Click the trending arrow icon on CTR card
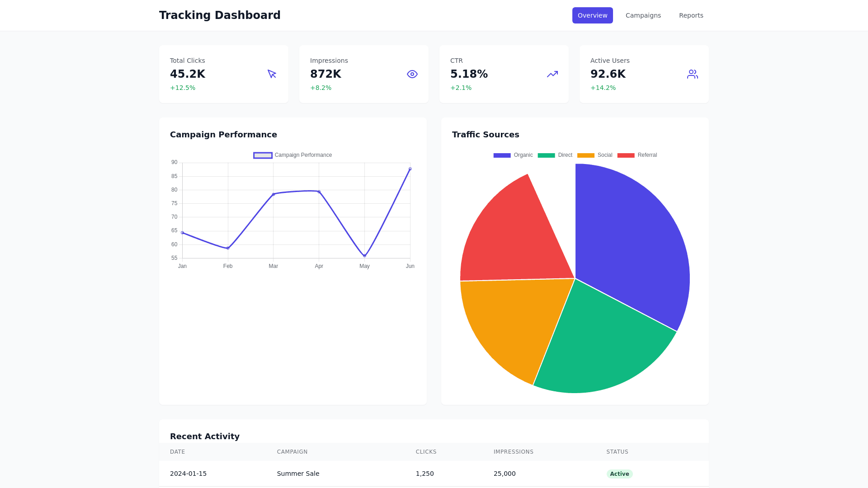 point(552,74)
